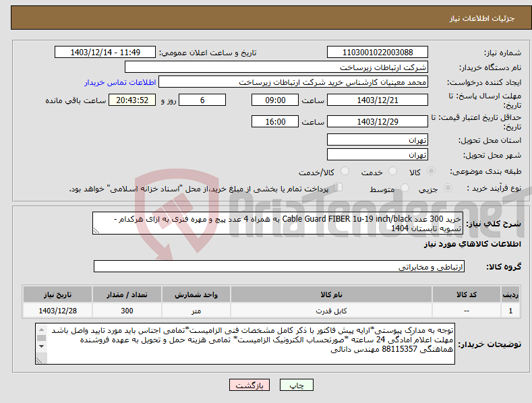Viewport: 532px width, 403px height.
Task: Select the کالا/خدمت radio button
Action: point(345,171)
